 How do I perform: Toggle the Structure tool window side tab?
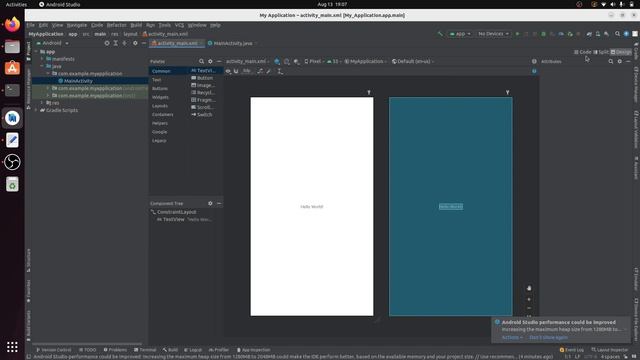point(29,260)
